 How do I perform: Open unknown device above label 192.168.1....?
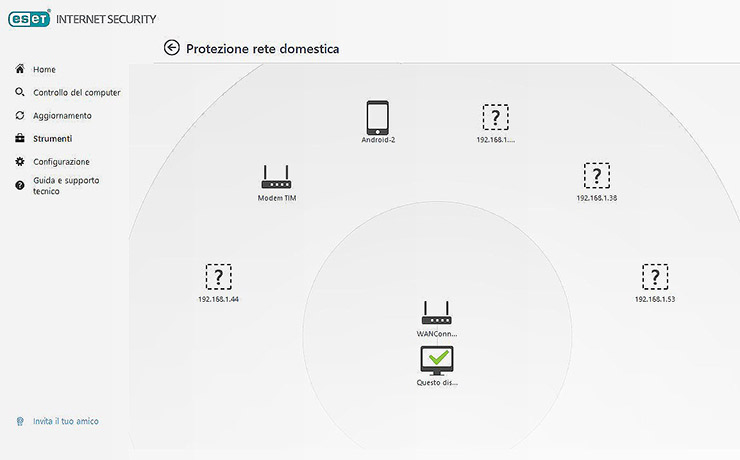pyautogui.click(x=496, y=117)
